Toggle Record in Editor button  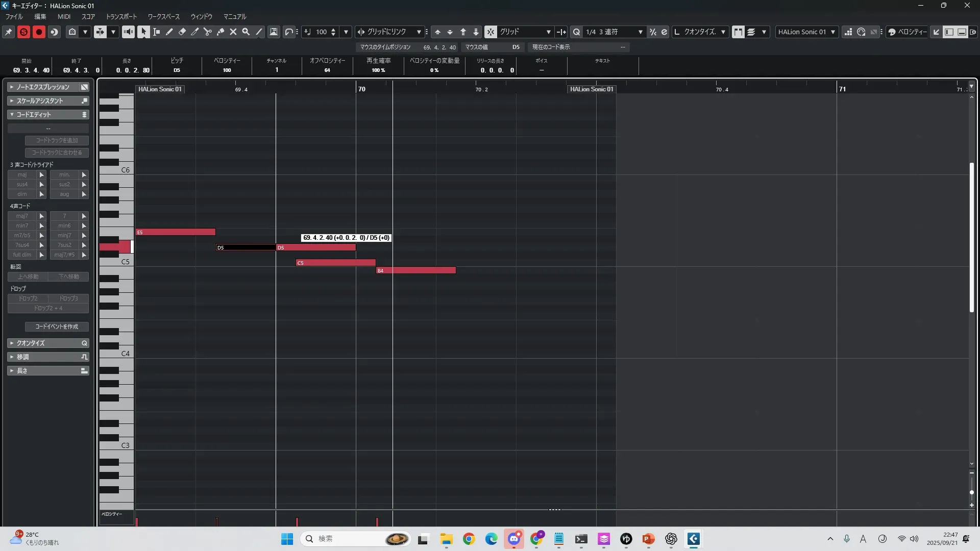(39, 32)
